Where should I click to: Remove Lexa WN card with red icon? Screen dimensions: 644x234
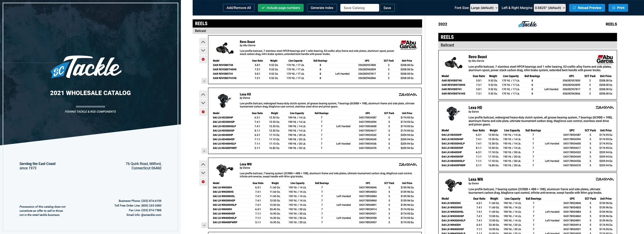point(203,182)
